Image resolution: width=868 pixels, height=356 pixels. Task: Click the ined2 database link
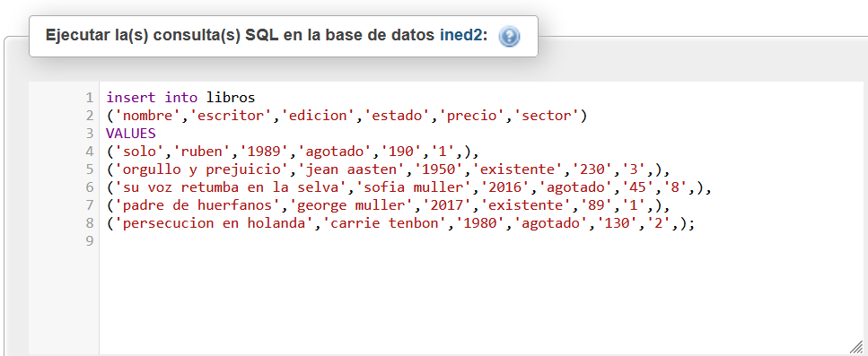463,36
